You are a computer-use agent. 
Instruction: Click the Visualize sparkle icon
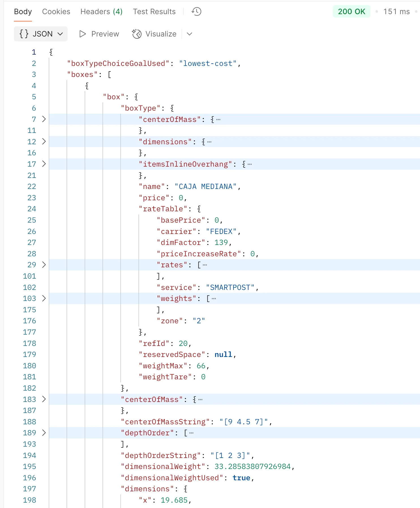(x=137, y=34)
